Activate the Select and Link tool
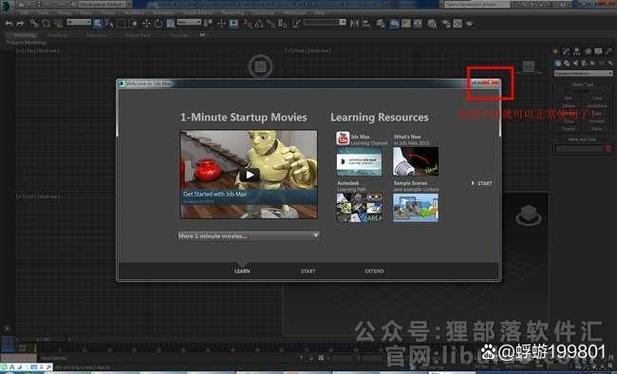617x374 pixels. [x=34, y=24]
